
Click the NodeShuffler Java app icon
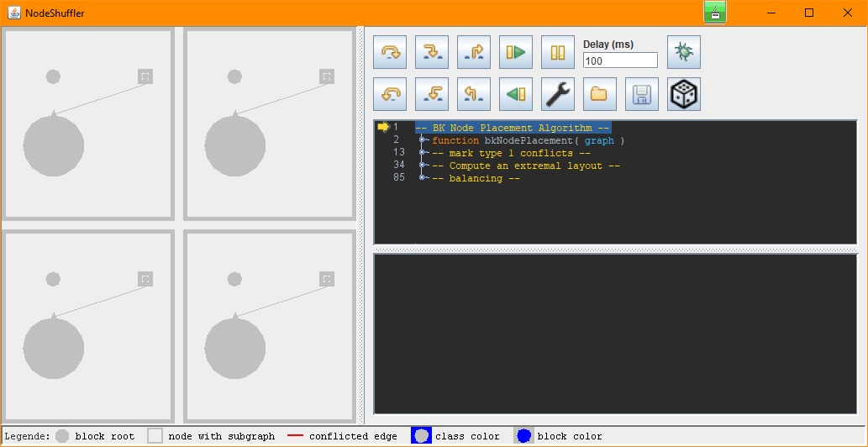pyautogui.click(x=13, y=13)
